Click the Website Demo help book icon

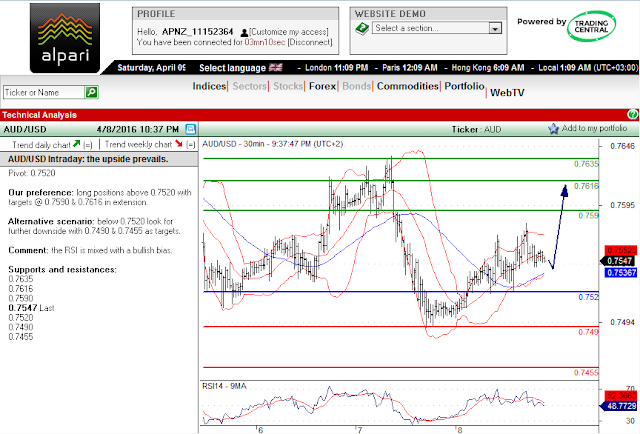coord(362,28)
